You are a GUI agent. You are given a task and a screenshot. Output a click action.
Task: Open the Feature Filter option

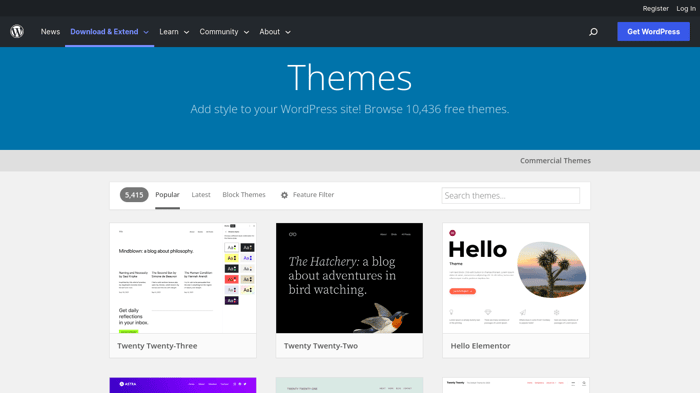pos(313,195)
